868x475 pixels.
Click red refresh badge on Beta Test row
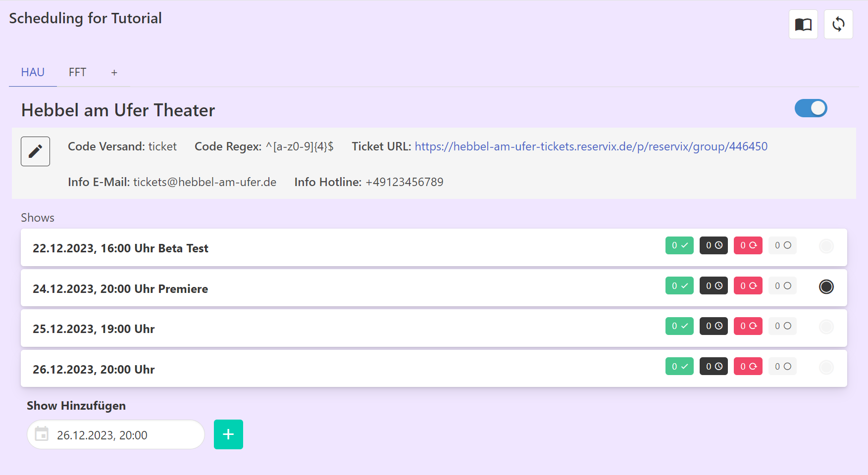click(x=748, y=245)
